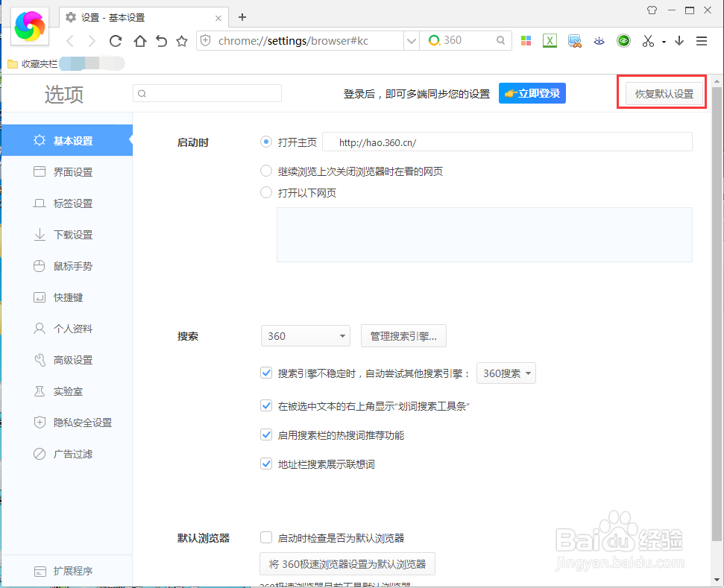Open the 360搜索 fallback engine dropdown

point(506,373)
